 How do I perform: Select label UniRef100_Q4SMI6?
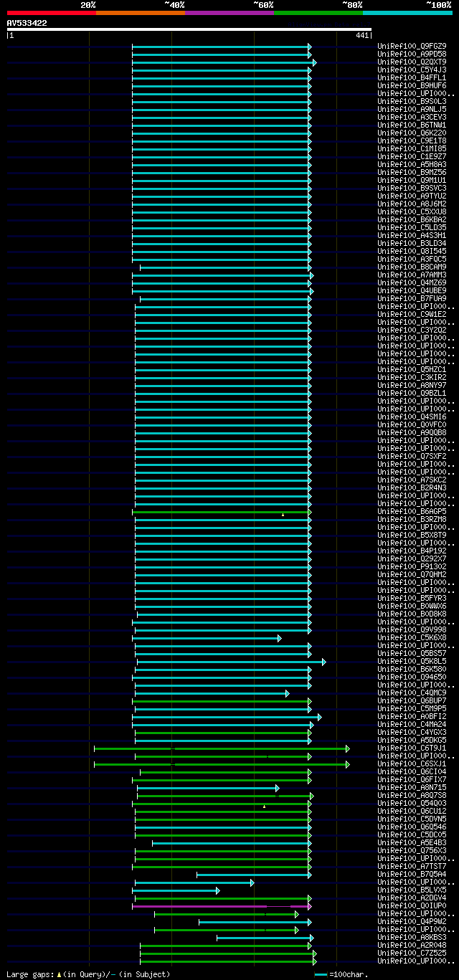click(x=412, y=417)
